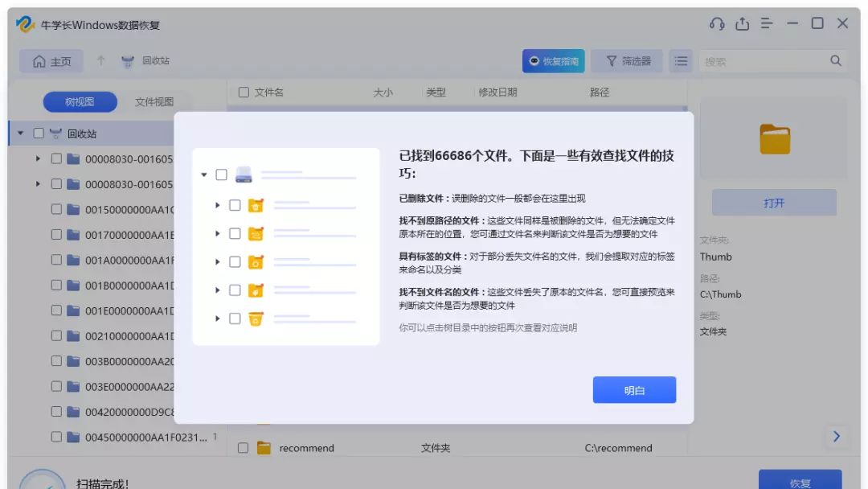868x489 pixels.
Task: Expand second 00008030-001605 folder
Action: point(38,184)
